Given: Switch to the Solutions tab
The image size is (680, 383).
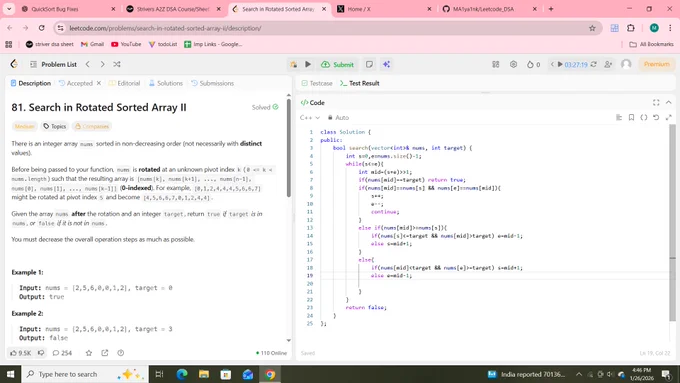Looking at the screenshot, I should 166,83.
